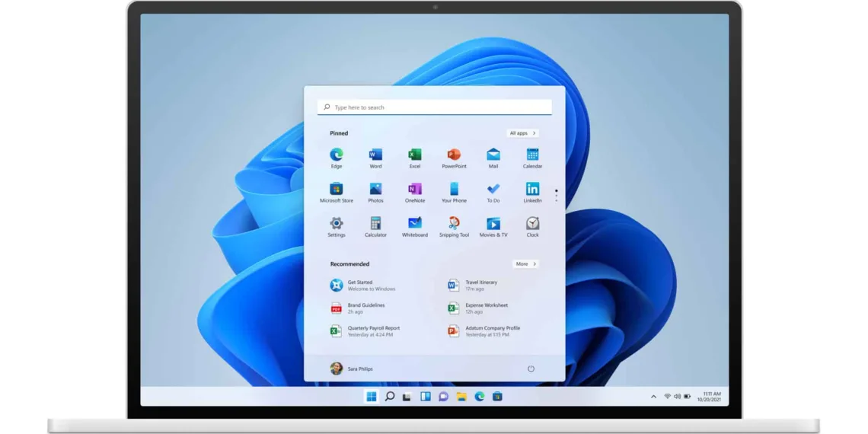Launch Word from pinned apps
868x434 pixels.
(375, 155)
